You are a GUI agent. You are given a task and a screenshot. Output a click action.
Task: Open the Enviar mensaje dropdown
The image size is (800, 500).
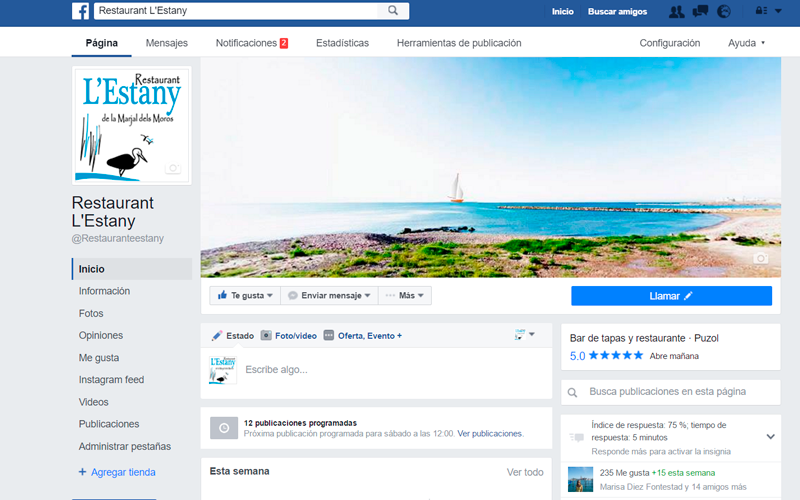click(x=329, y=295)
